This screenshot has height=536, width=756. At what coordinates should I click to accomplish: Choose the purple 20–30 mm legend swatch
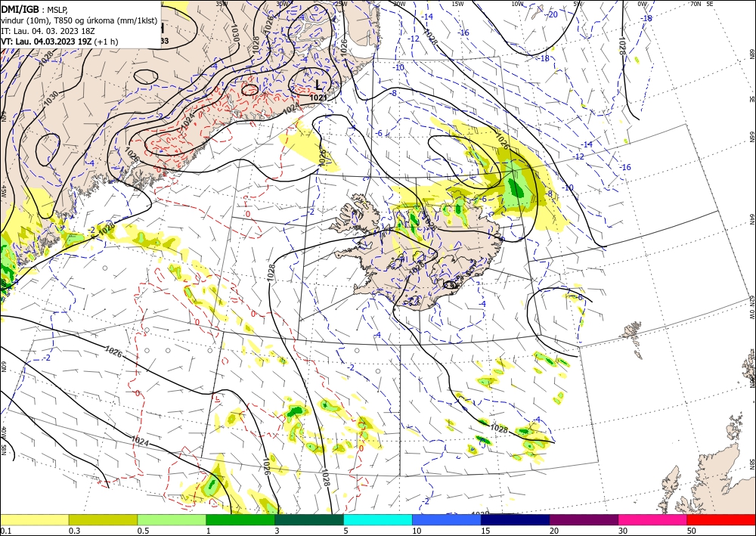[x=584, y=519]
